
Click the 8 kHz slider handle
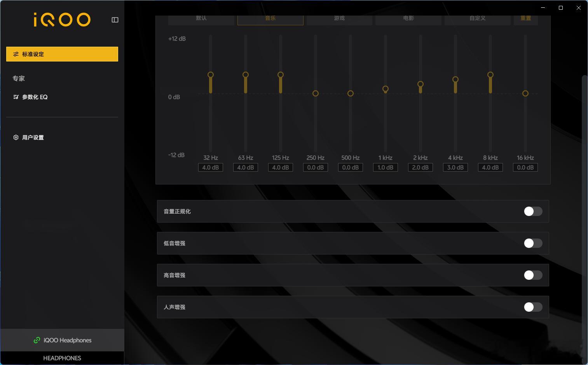click(490, 75)
